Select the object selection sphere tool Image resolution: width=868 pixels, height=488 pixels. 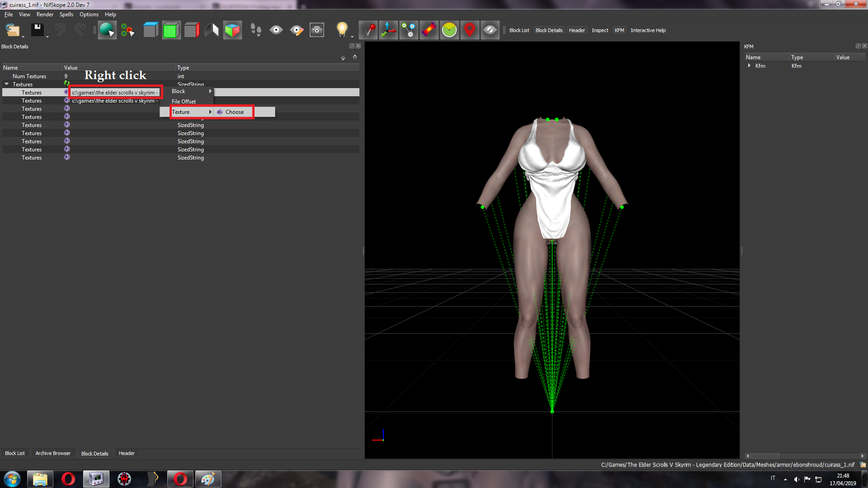point(107,30)
